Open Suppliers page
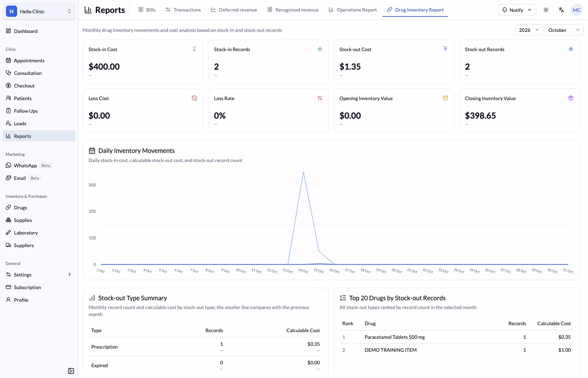The image size is (588, 378). 39,245
